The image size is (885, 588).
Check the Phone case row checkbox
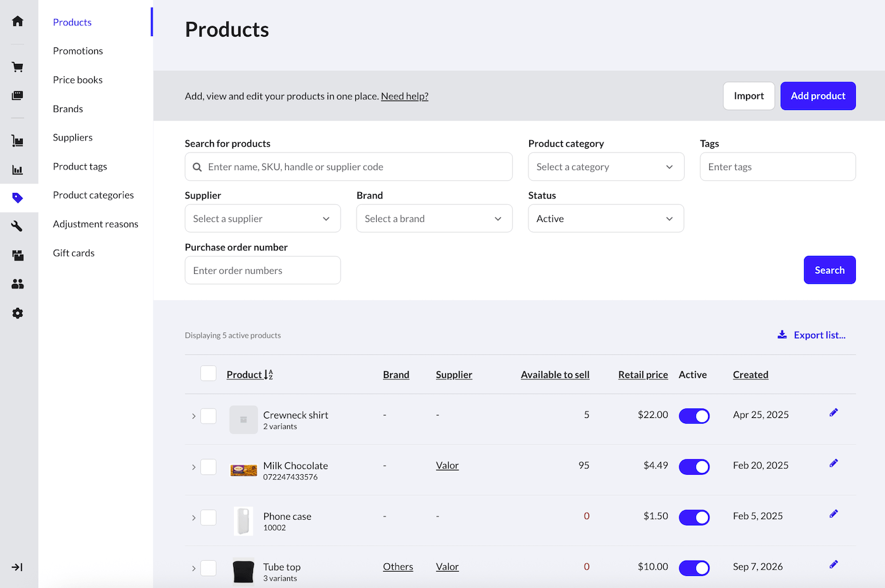(209, 517)
